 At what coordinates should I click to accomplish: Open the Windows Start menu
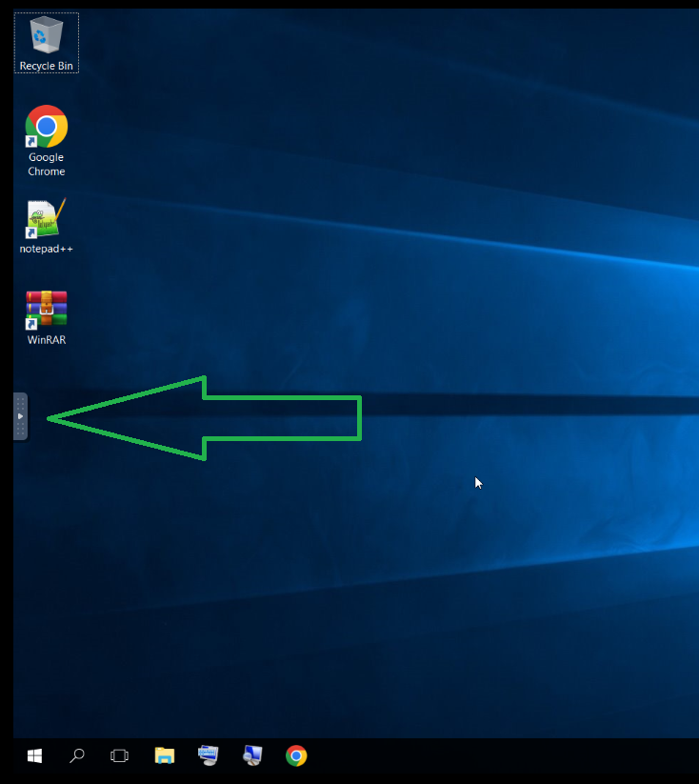(x=34, y=755)
